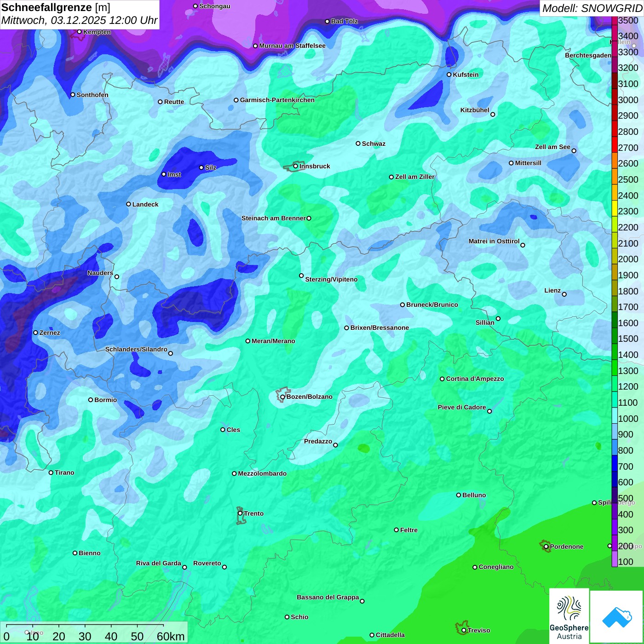This screenshot has width=644, height=644.
Task: Click the blue cloud logo icon
Action: point(617,617)
